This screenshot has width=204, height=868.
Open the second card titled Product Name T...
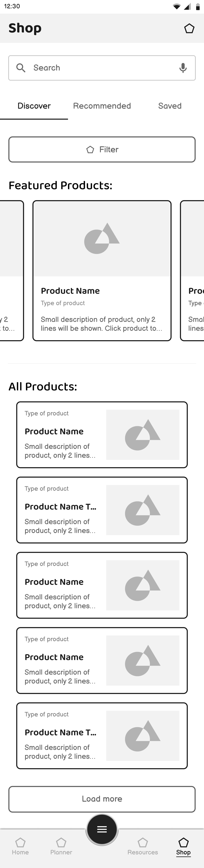[x=102, y=510]
